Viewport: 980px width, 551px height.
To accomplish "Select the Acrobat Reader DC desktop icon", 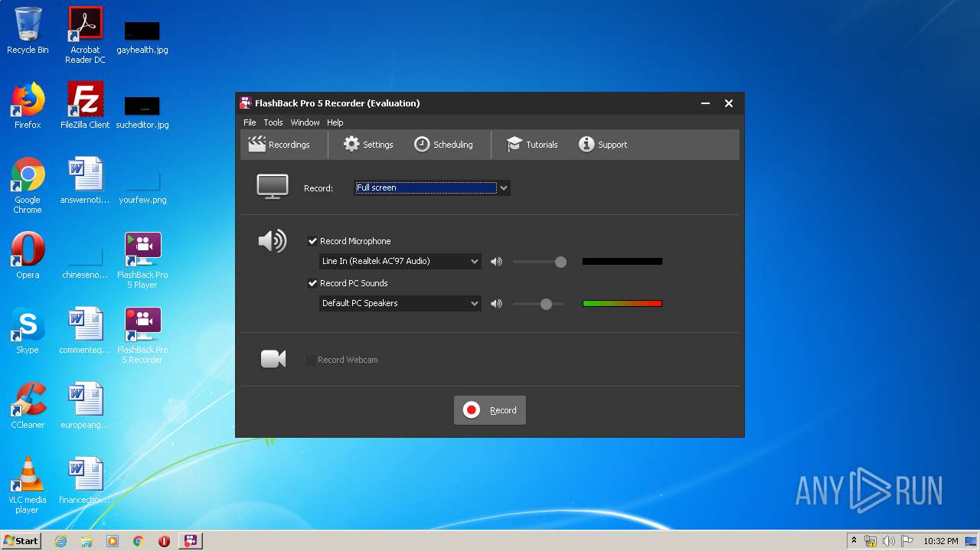I will [85, 35].
